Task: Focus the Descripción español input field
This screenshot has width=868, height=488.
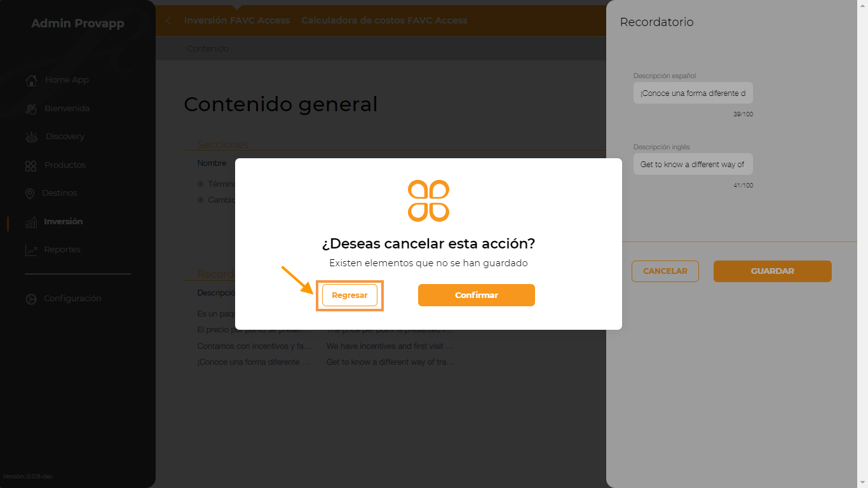Action: (x=693, y=93)
